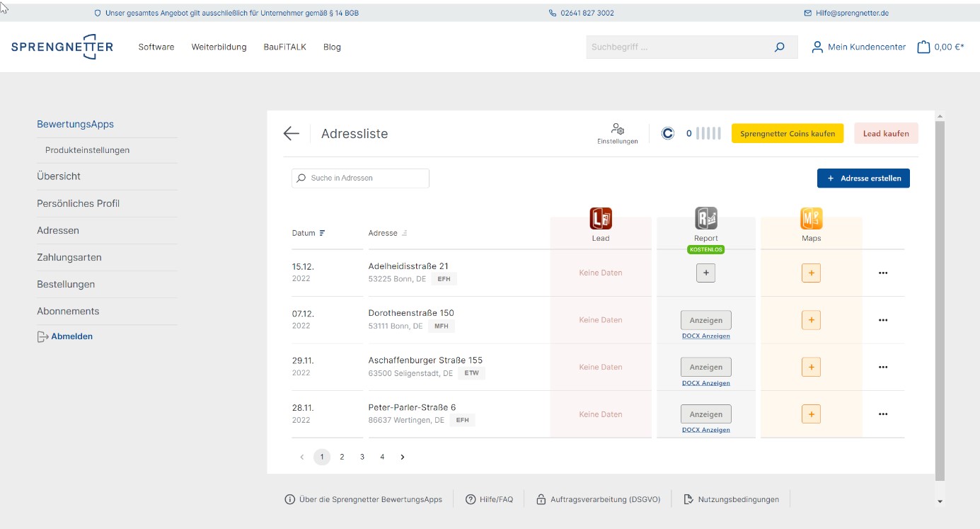Click the Sprengnetter Coins kaufen button
Image resolution: width=980 pixels, height=529 pixels.
[x=788, y=133]
